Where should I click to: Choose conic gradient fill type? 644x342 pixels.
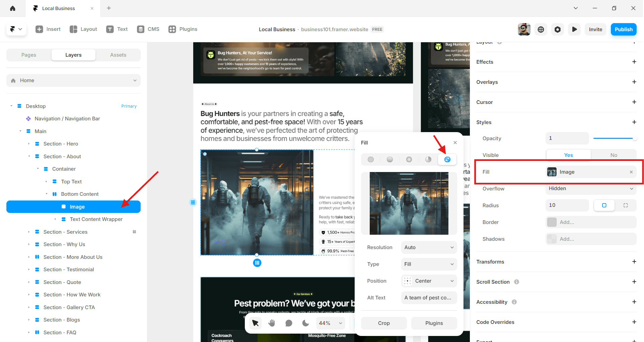(428, 159)
